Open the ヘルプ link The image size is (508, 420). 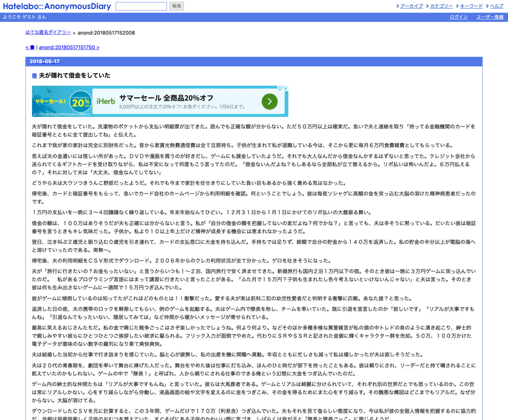(497, 6)
